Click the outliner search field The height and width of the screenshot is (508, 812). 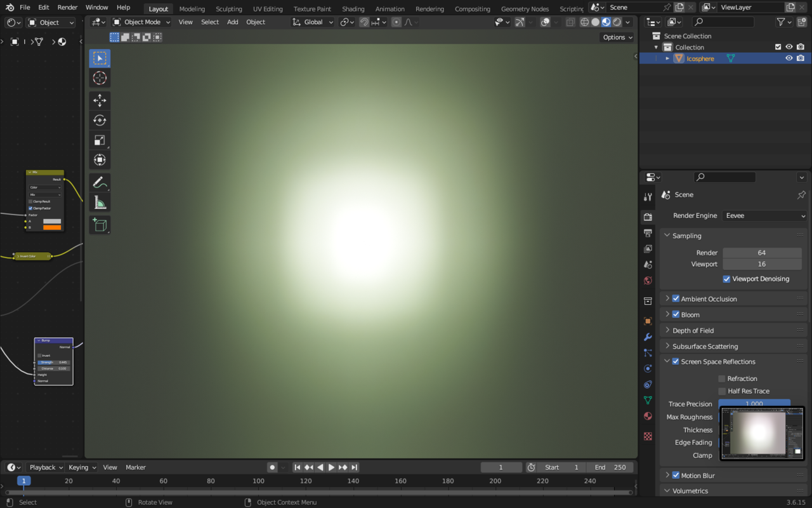(723, 22)
